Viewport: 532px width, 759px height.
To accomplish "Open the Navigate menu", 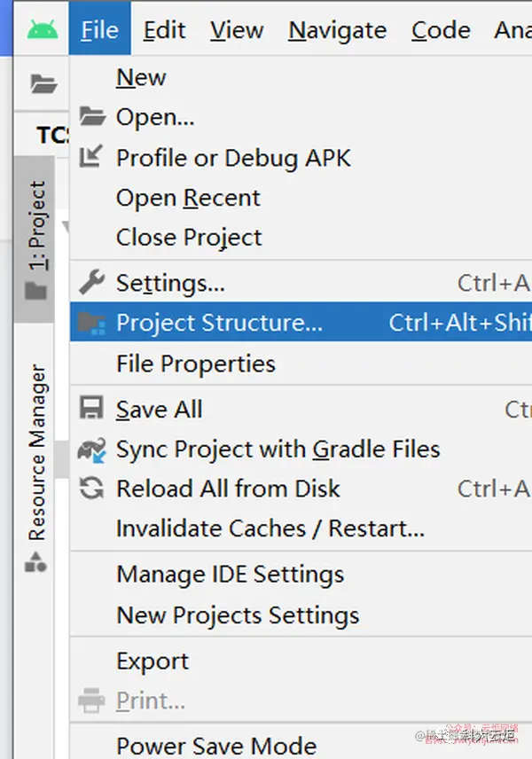I will [337, 30].
